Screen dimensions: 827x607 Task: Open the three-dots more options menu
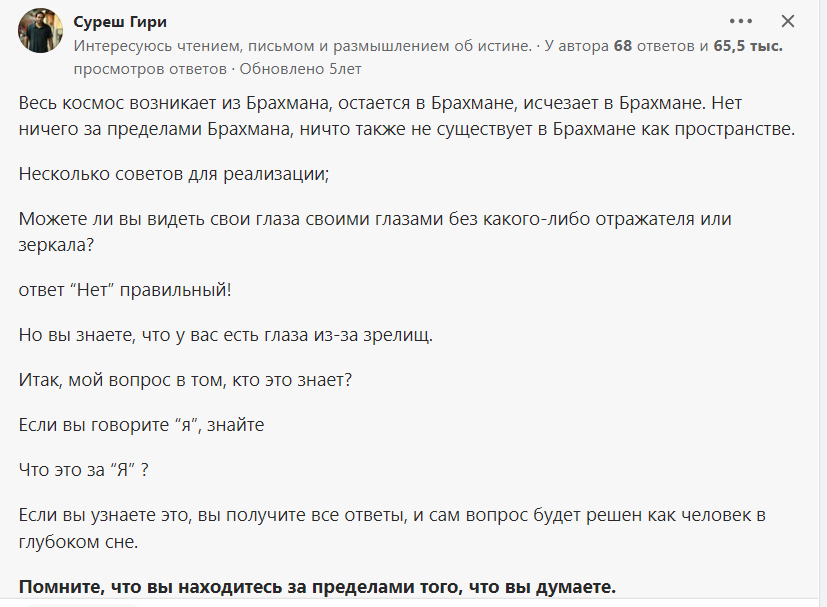740,22
